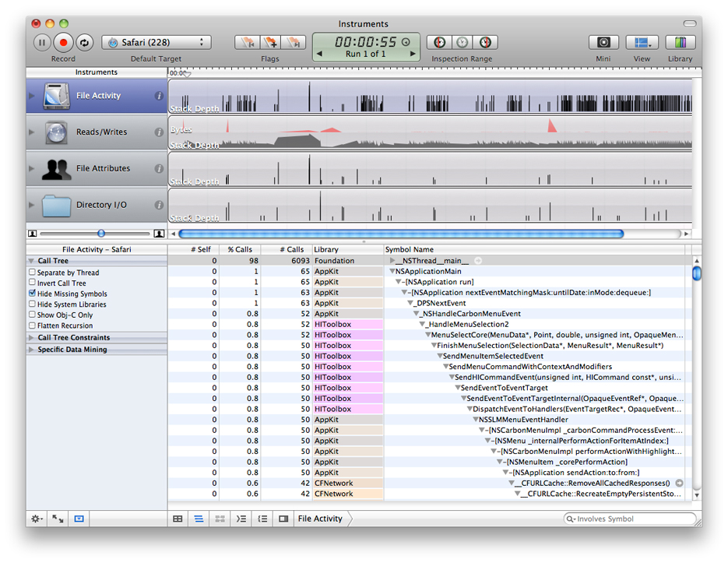Screen dimensions: 728x563
Task: Select the File Attributes instrument icon
Action: coord(57,169)
